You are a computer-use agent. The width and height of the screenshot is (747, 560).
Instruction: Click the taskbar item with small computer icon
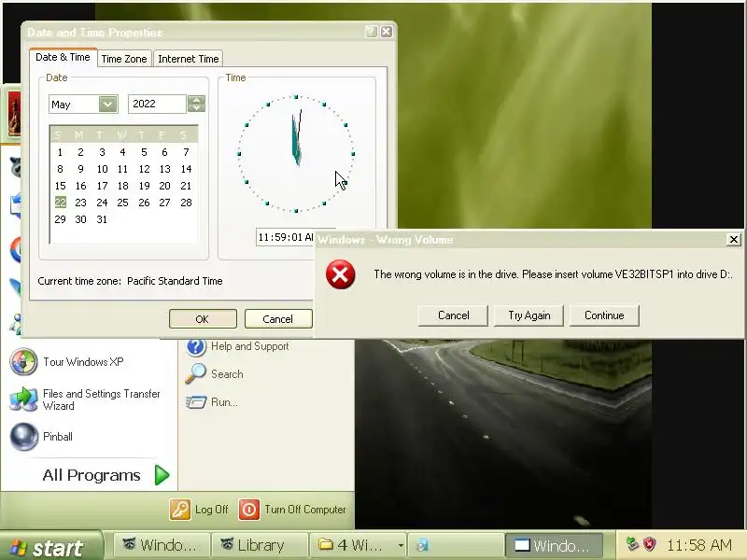[x=456, y=545]
